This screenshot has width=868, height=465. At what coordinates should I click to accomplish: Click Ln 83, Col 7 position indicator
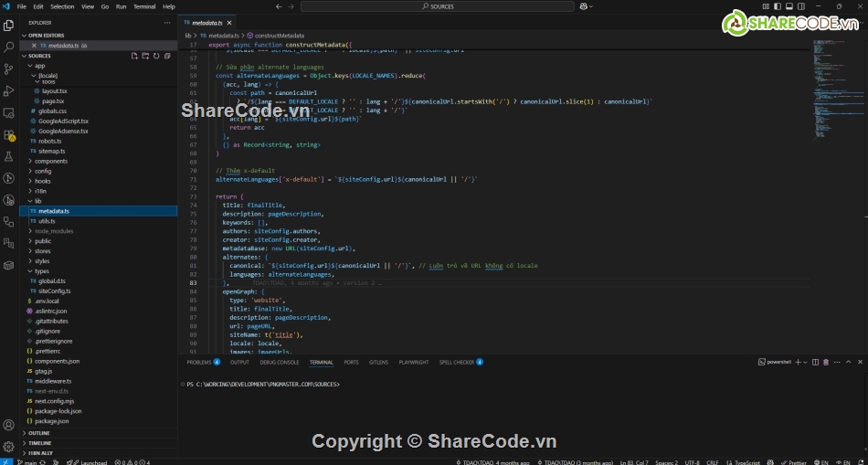[x=634, y=462]
